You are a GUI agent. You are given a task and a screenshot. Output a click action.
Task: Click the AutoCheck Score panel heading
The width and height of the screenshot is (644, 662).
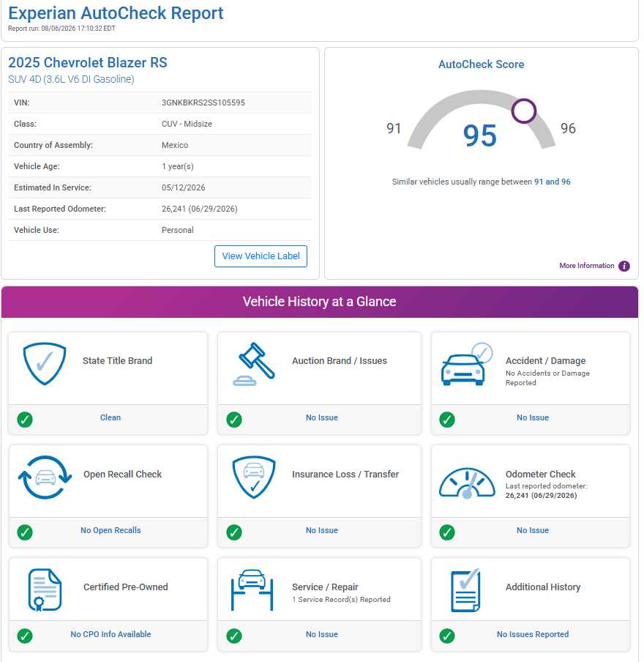[481, 64]
